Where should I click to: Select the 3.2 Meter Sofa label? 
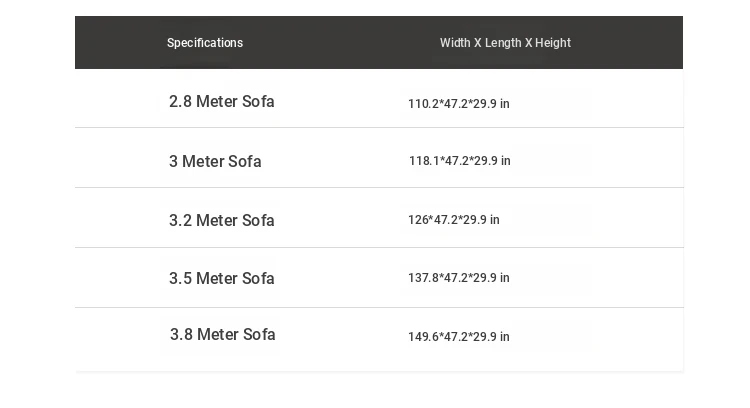click(221, 221)
